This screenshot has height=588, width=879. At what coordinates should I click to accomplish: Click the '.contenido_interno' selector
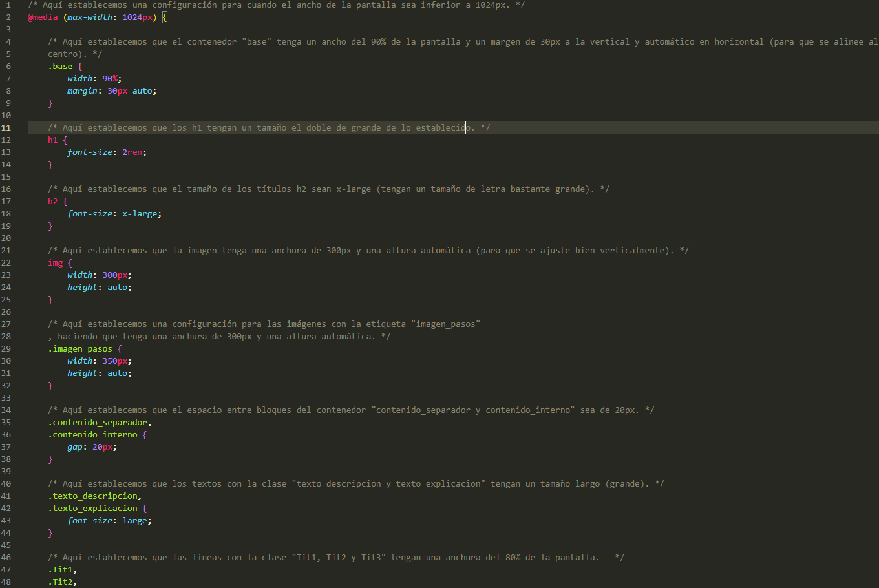click(92, 435)
